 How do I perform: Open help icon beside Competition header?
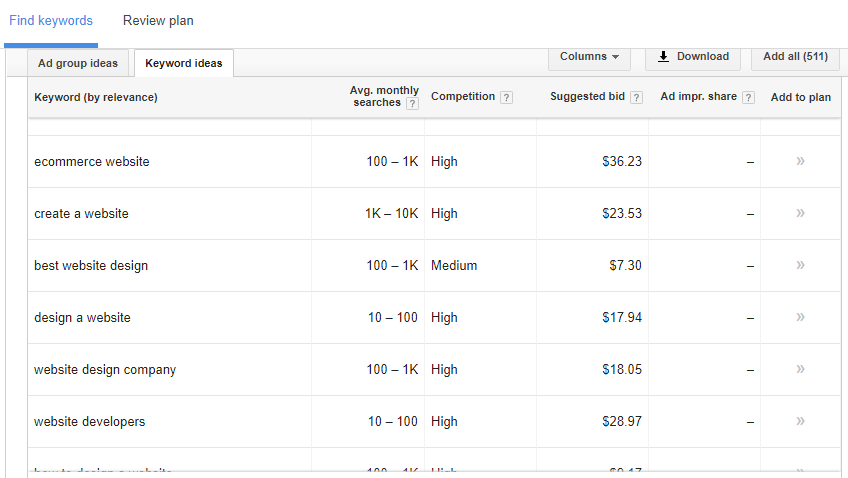pos(506,97)
